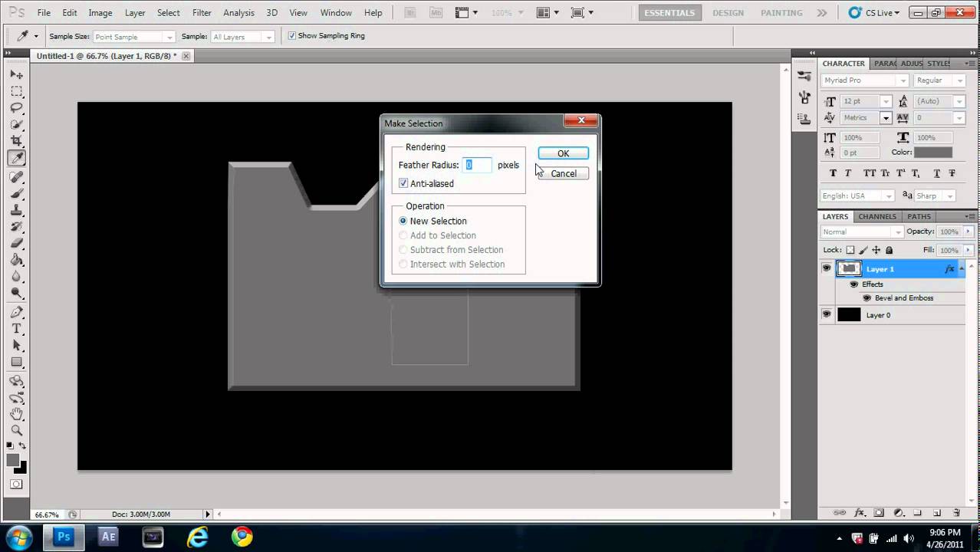
Task: Click the Create new group folder icon
Action: click(x=917, y=513)
